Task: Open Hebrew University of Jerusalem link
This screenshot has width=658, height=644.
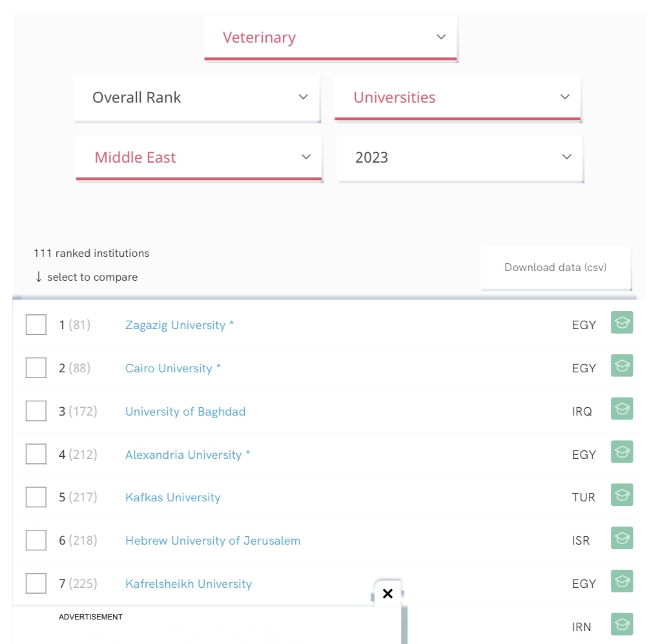Action: 212,541
